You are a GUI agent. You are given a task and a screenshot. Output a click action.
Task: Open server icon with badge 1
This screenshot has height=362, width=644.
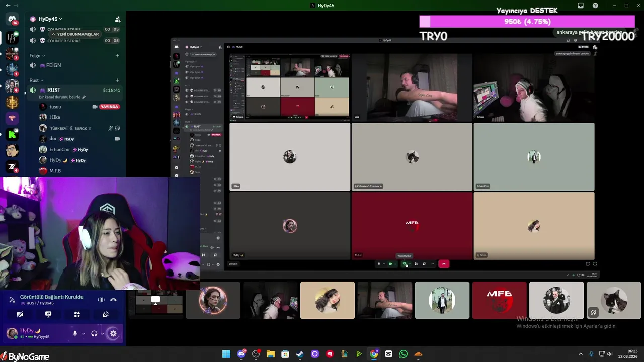tap(12, 69)
